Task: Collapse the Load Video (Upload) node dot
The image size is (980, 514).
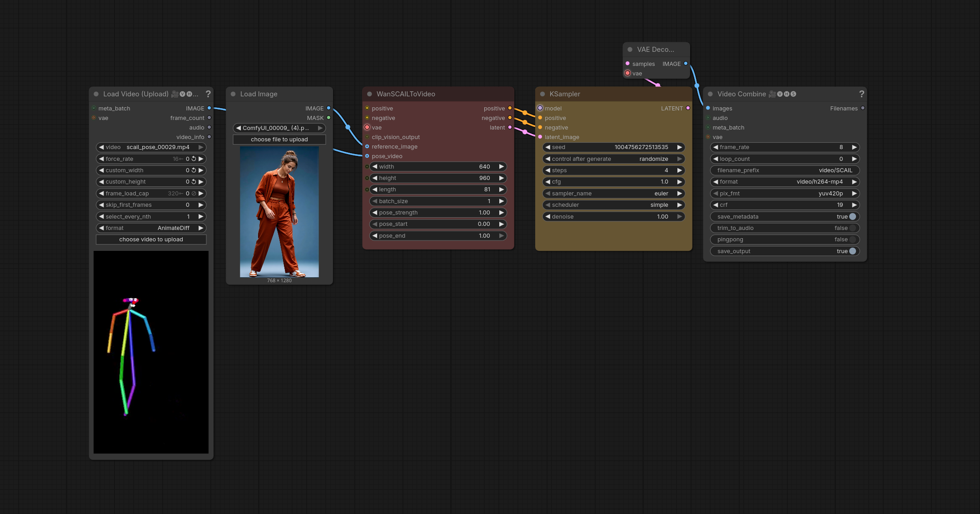Action: click(x=96, y=94)
